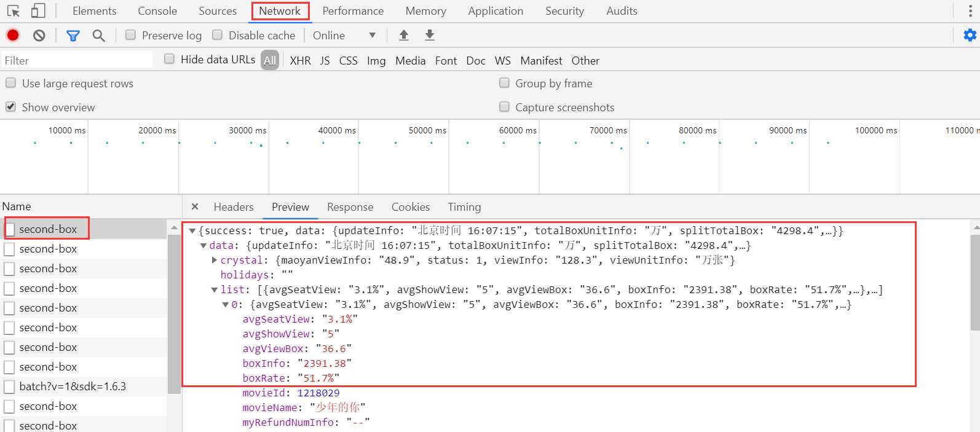Show the Cookies tab of request
980x432 pixels.
(411, 207)
